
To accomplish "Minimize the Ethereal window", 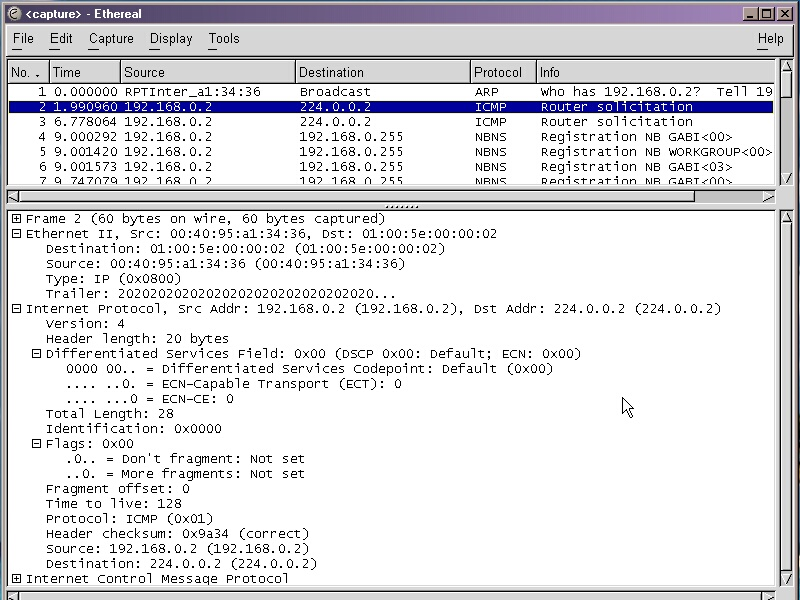I will pyautogui.click(x=749, y=14).
